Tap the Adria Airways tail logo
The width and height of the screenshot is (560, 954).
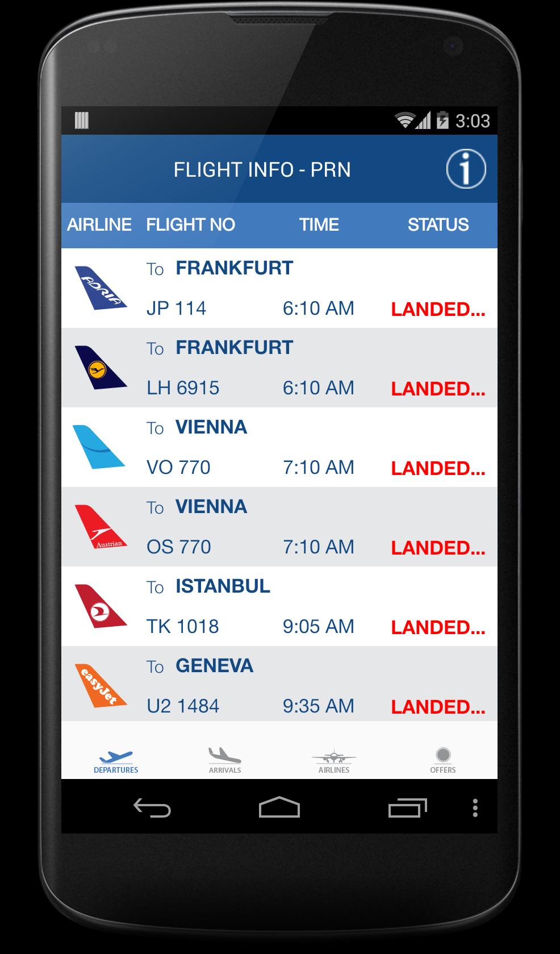(101, 288)
